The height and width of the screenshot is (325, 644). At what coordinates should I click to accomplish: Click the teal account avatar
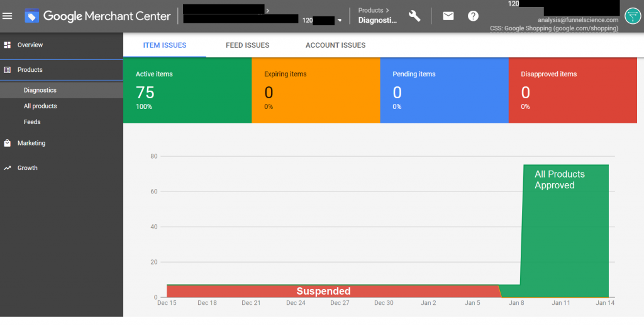(x=633, y=16)
